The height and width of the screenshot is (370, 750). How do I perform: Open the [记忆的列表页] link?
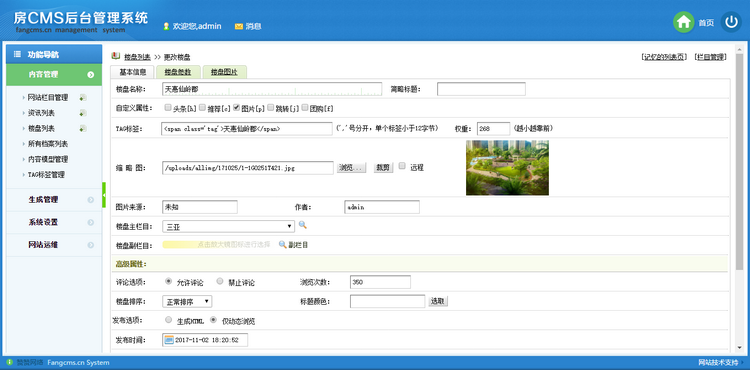664,57
